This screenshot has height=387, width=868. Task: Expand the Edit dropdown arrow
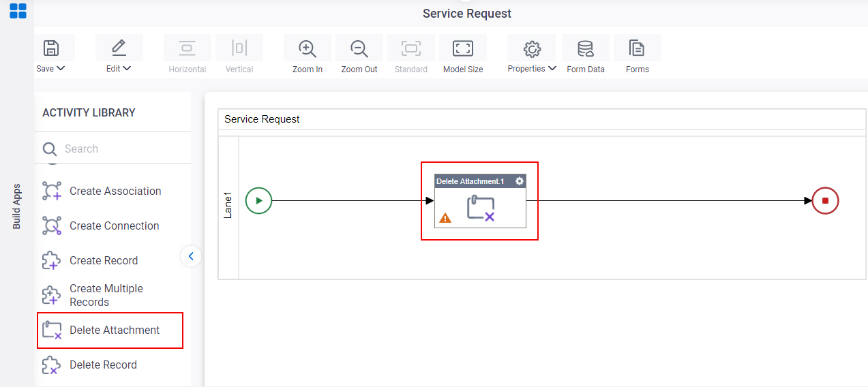click(x=127, y=68)
